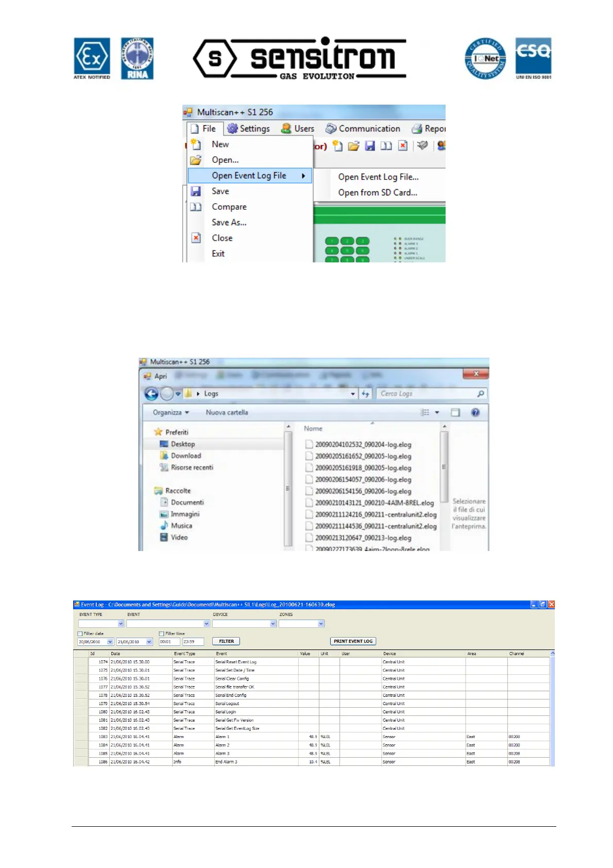Expand the Open Event Log File submenu
613x868 pixels.
coord(249,176)
